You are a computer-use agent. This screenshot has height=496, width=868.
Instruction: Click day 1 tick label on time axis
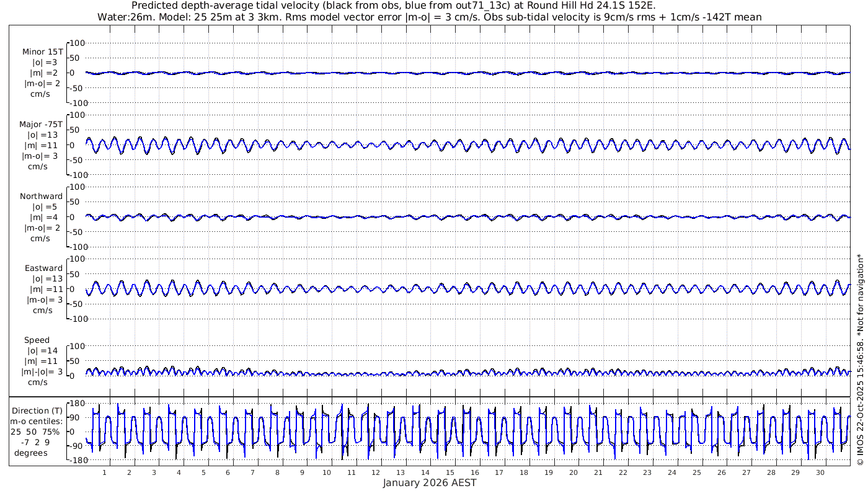(104, 472)
